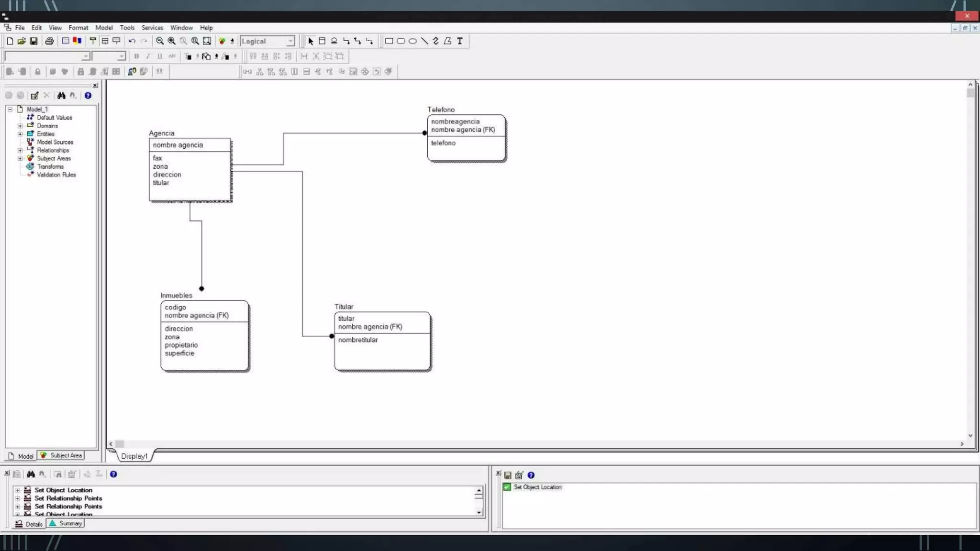Select the Transforms tree item
The image size is (980, 551).
(x=50, y=167)
